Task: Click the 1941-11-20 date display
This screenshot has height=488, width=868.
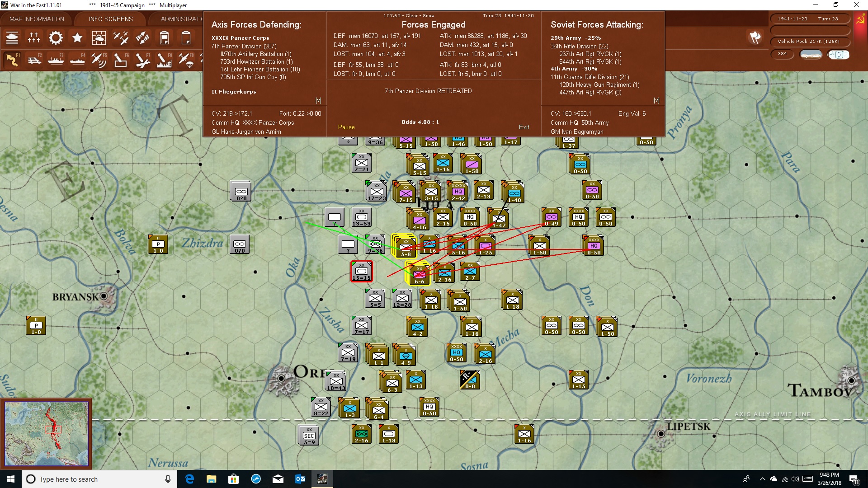Action: [x=793, y=19]
